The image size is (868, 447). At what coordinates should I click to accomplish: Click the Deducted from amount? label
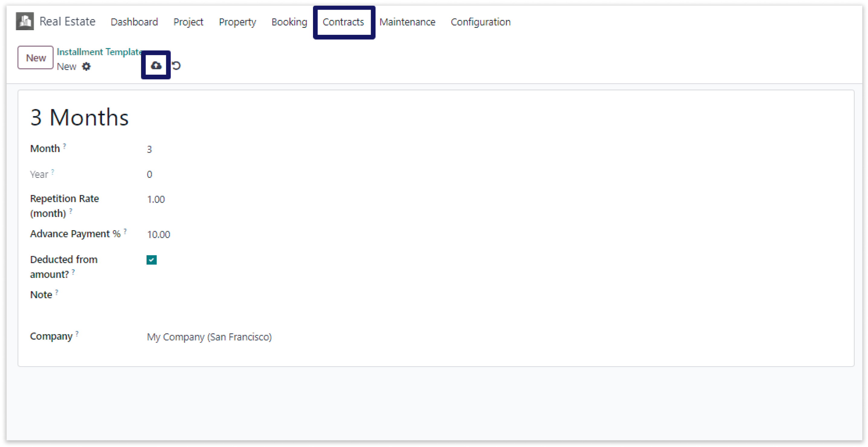(x=64, y=266)
